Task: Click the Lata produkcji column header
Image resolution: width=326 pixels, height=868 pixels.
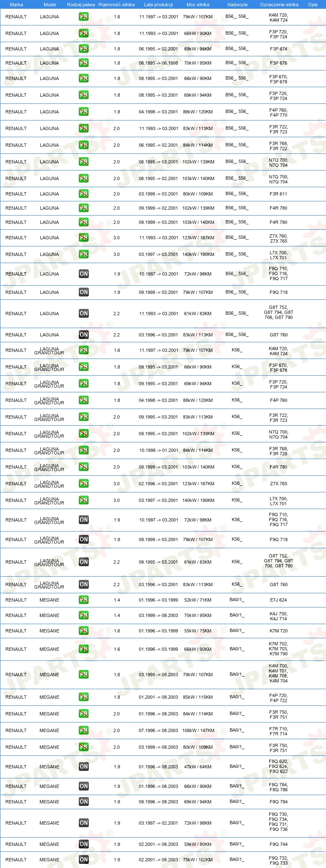Action: [x=158, y=5]
